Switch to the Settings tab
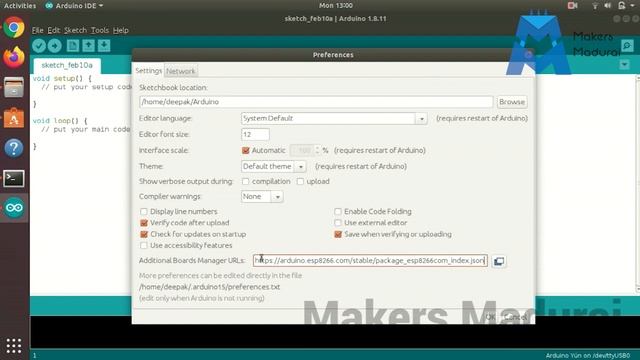This screenshot has width=640, height=360. 149,71
